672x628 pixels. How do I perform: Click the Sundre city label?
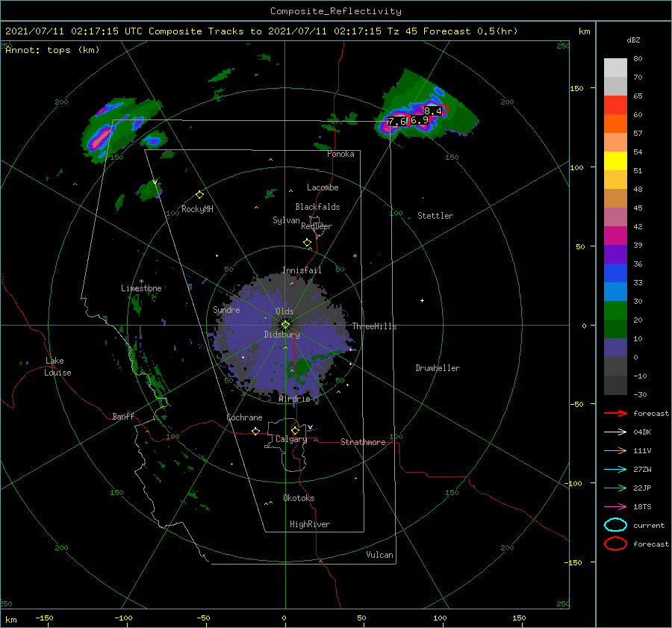pyautogui.click(x=226, y=309)
